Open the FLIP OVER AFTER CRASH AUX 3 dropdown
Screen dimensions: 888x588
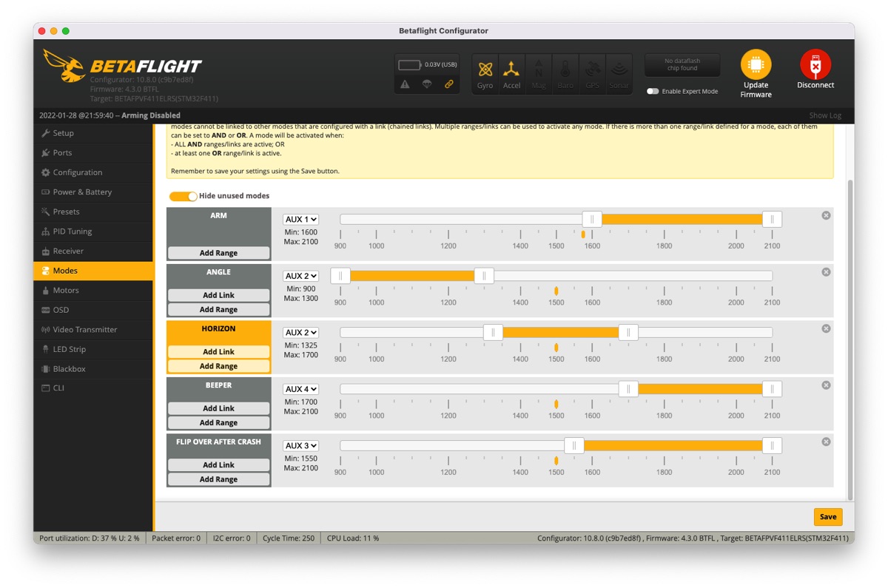[x=300, y=446]
